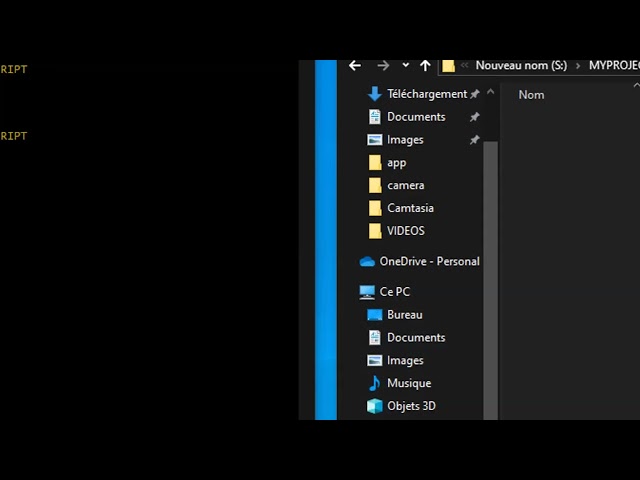Open pinned Images in quick access
The image size is (640, 480).
click(405, 140)
